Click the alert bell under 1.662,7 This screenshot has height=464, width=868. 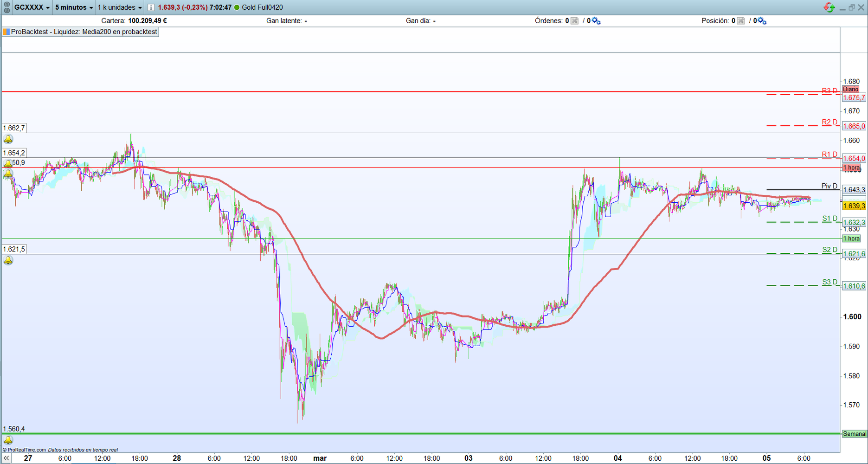8,139
